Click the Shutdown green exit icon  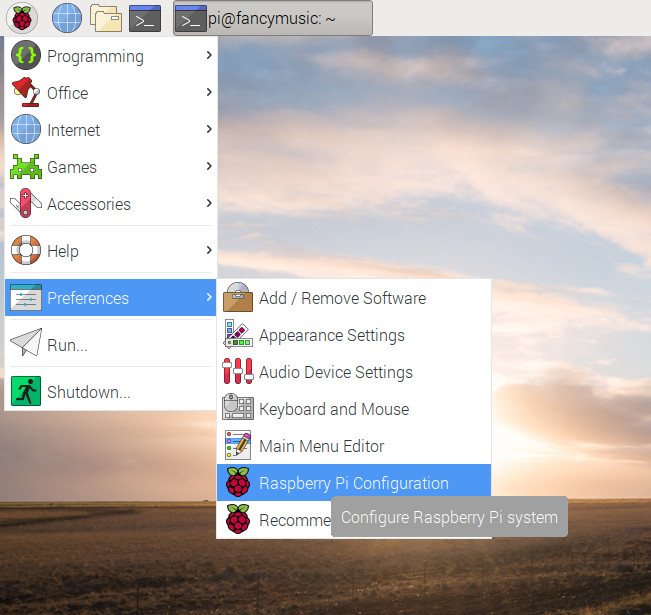click(26, 391)
